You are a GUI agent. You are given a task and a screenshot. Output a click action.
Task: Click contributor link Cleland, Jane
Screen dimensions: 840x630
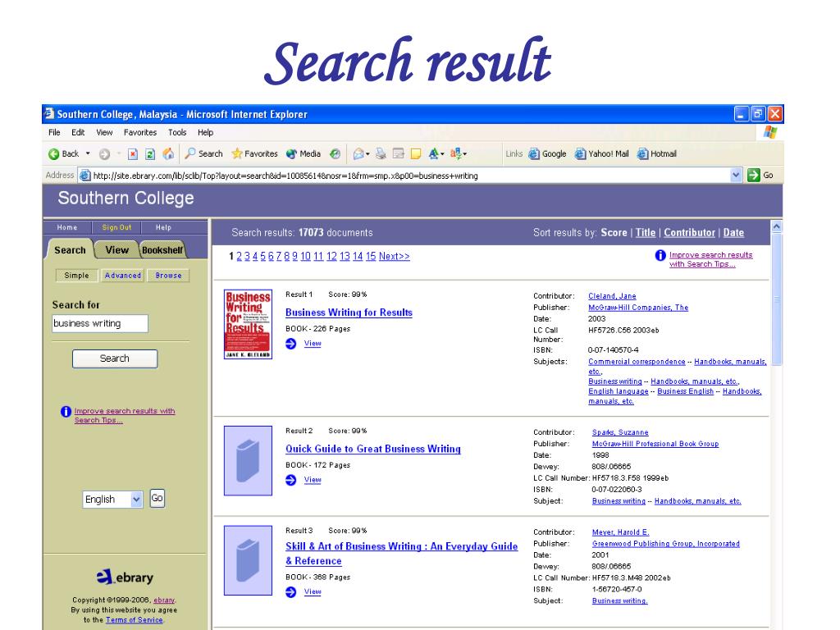point(612,295)
